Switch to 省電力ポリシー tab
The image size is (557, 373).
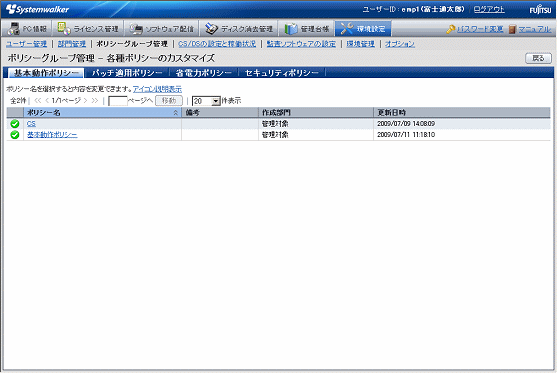[x=204, y=73]
